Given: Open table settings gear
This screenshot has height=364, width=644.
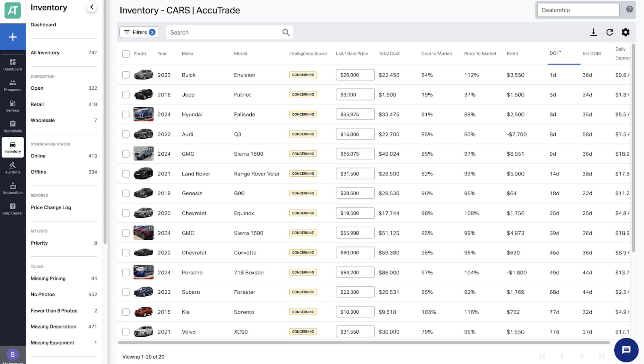Looking at the screenshot, I should point(626,32).
